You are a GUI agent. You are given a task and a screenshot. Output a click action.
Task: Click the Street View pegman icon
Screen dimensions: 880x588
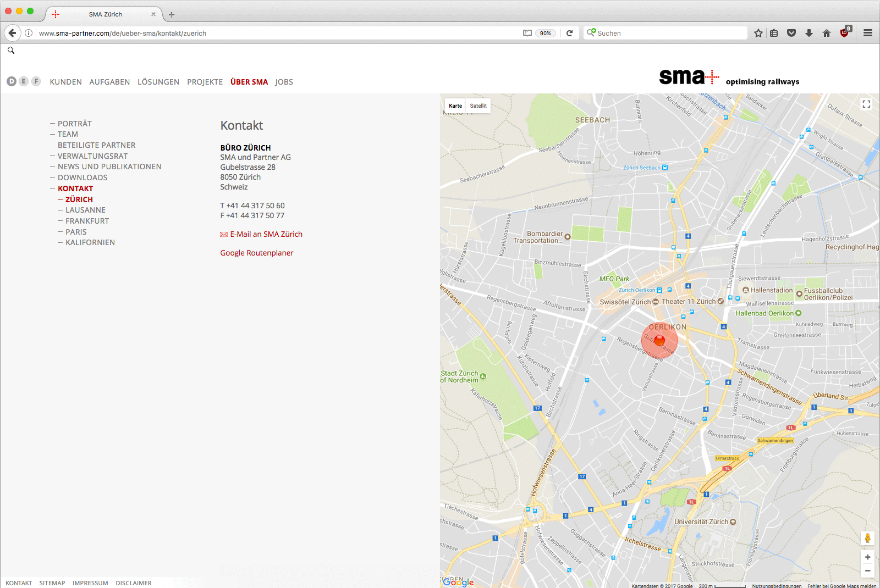(867, 538)
